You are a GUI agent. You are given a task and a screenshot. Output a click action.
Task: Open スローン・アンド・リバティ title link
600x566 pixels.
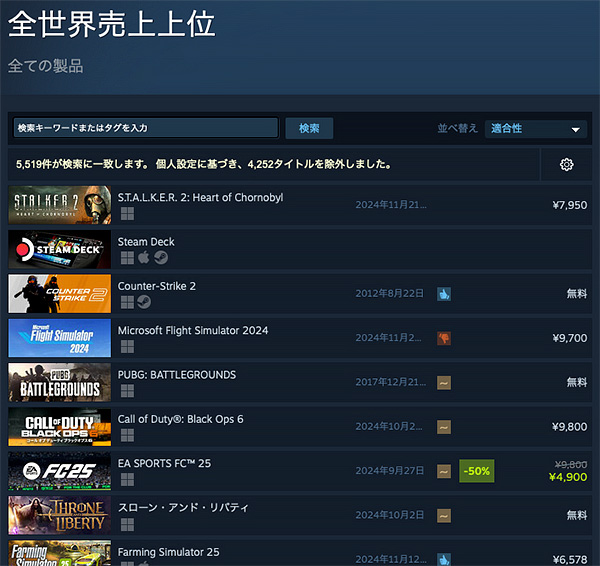point(183,508)
